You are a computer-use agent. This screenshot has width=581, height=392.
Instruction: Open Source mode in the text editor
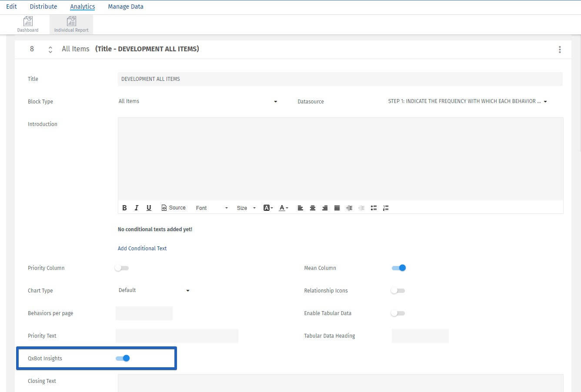[x=174, y=208]
